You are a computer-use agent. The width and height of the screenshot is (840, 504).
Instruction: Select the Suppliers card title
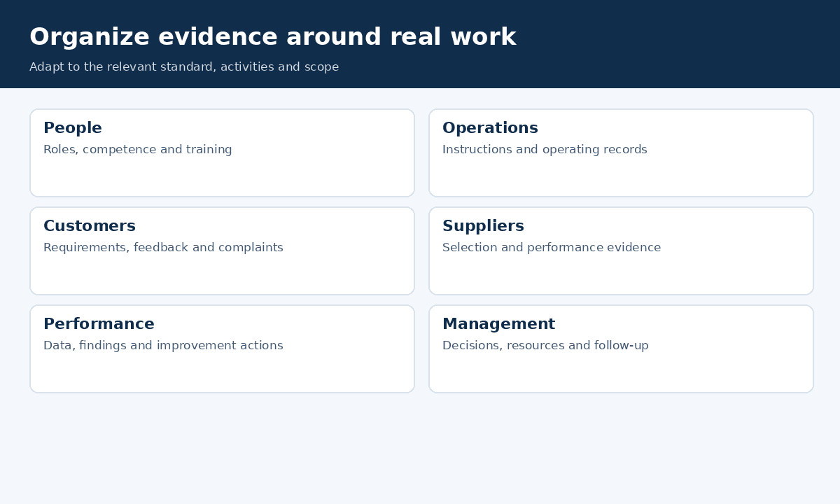(483, 226)
